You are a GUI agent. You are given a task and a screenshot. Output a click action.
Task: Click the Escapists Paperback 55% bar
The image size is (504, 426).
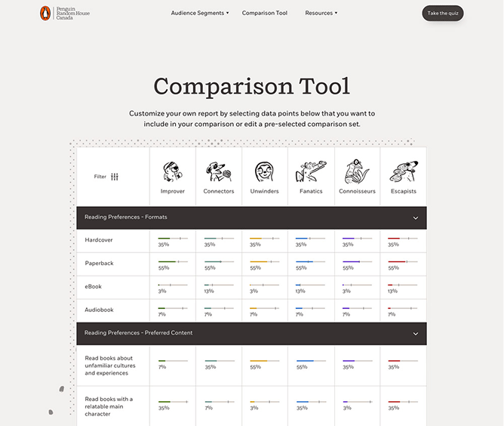point(403,261)
